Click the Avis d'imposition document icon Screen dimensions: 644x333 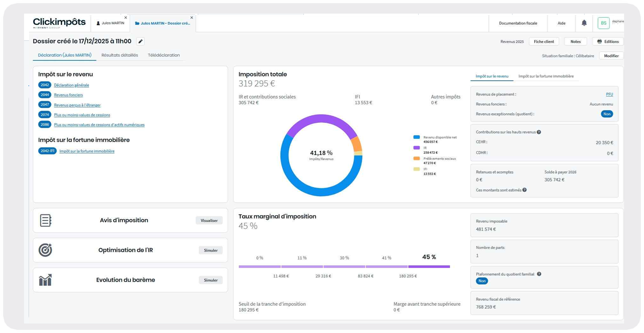(45, 220)
